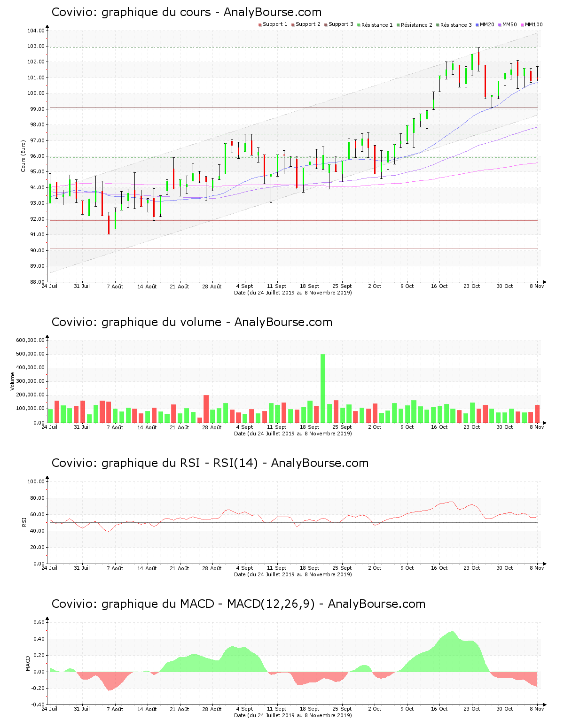Click the Résistance 1 legend entry

click(375, 25)
